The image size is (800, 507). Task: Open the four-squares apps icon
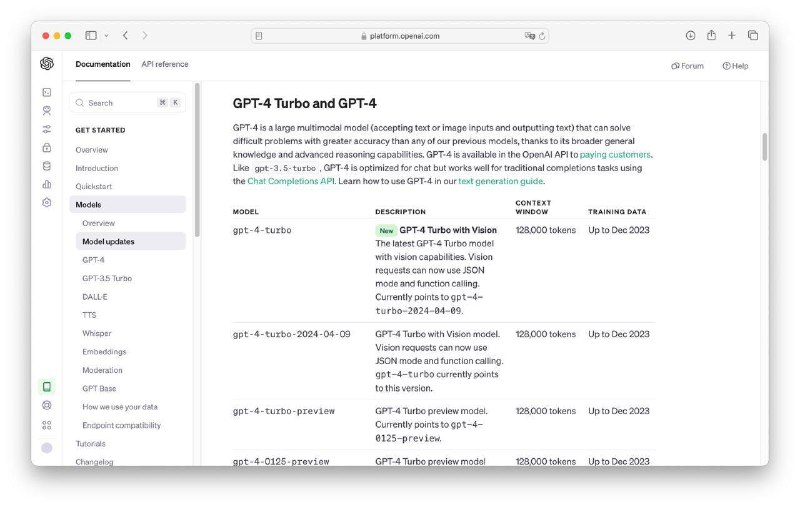pos(47,425)
